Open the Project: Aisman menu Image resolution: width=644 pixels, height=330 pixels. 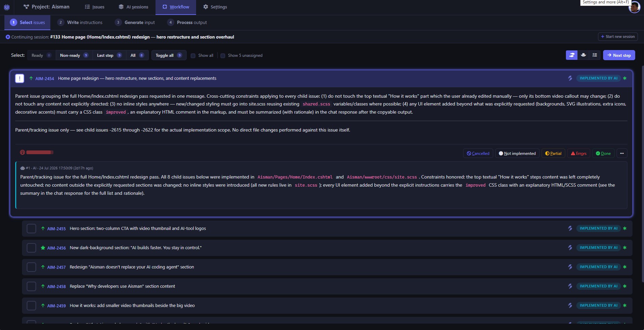point(46,7)
